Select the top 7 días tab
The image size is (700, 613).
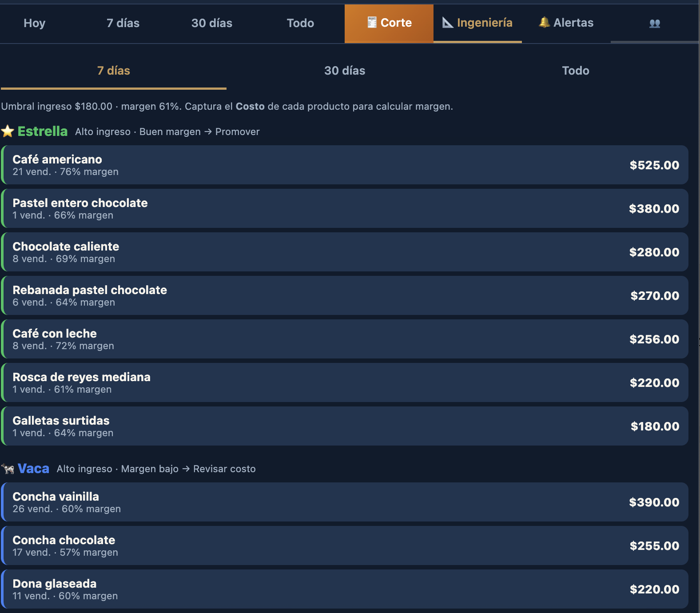coord(123,23)
